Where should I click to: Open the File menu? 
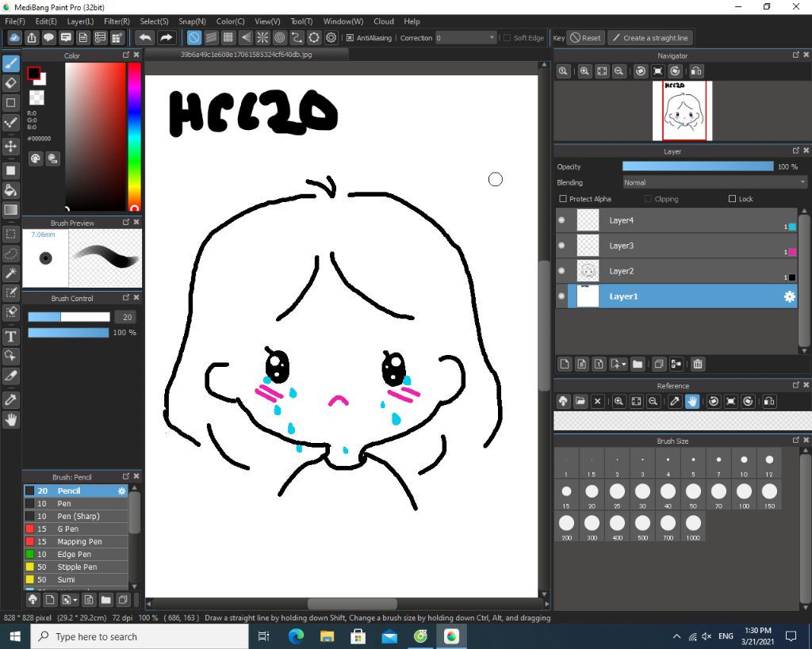15,21
